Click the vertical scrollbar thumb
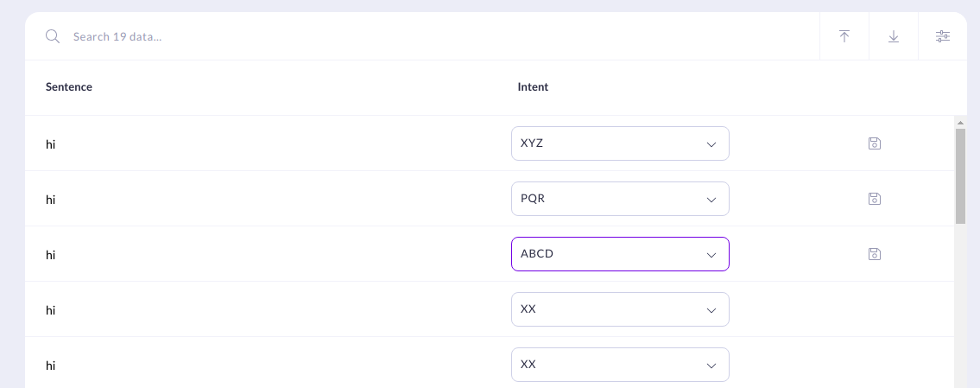Image resolution: width=980 pixels, height=388 pixels. [961, 175]
